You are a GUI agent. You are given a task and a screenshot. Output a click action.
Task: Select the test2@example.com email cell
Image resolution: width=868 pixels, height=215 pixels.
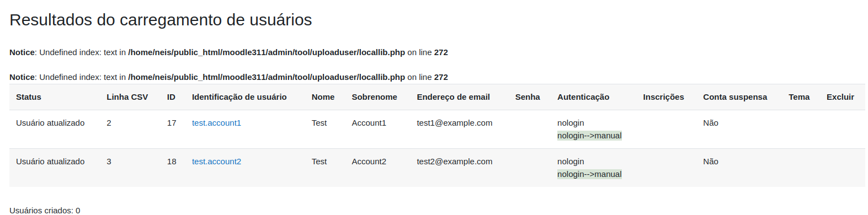pyautogui.click(x=455, y=162)
